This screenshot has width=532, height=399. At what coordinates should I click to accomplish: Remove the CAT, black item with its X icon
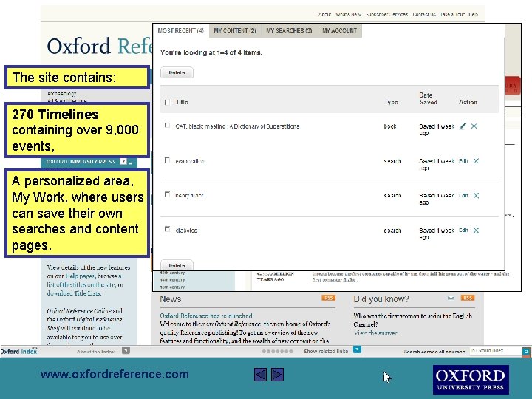point(474,126)
